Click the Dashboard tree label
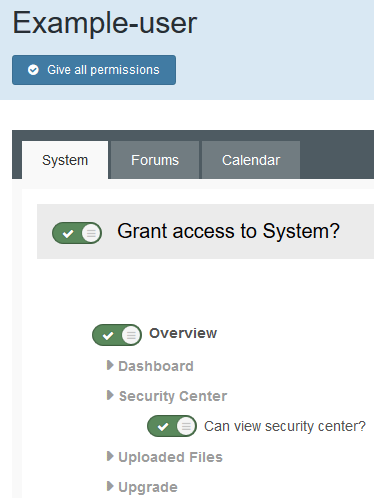The height and width of the screenshot is (498, 374). click(x=156, y=366)
